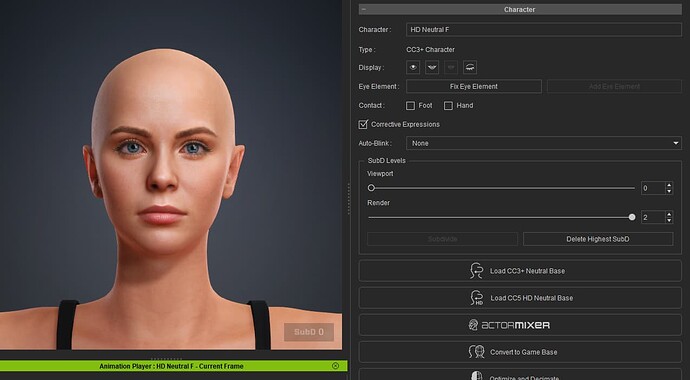Click the Character name field 'HD Neutral F'

[x=543, y=29]
